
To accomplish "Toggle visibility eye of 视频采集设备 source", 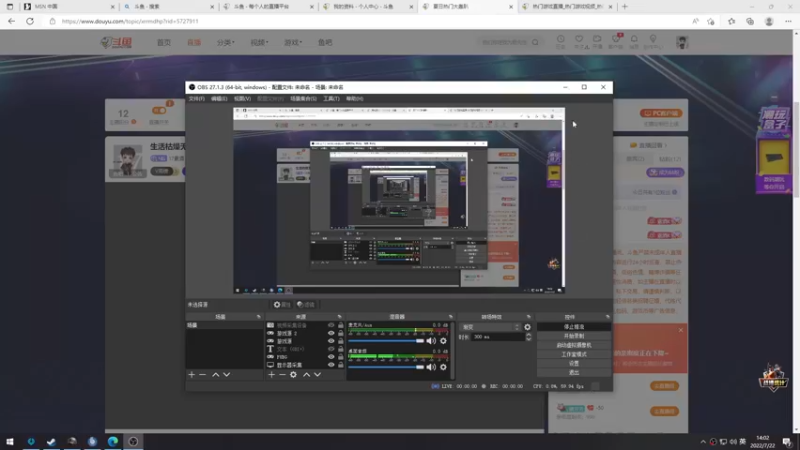I will (x=331, y=325).
